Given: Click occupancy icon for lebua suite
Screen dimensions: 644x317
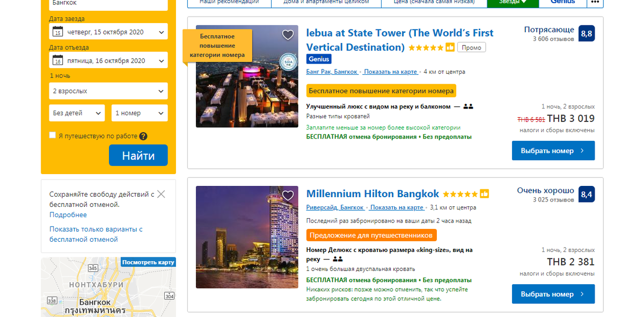Looking at the screenshot, I should 468,106.
